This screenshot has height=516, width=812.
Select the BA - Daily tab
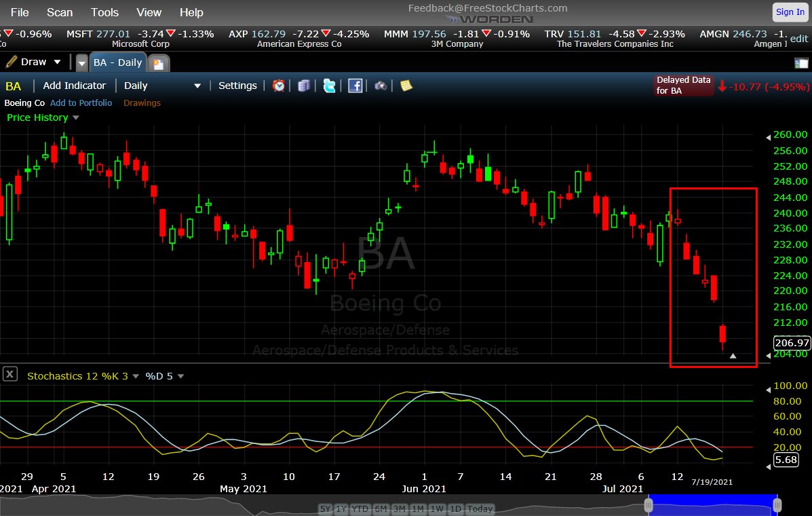click(x=117, y=62)
